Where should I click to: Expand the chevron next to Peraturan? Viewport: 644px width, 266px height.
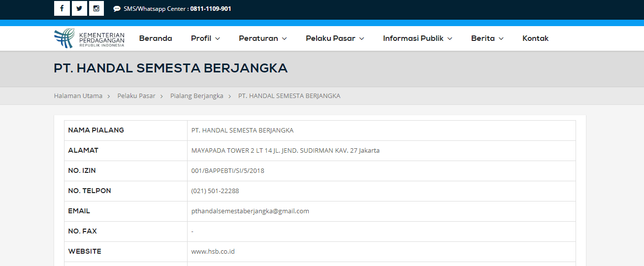click(x=284, y=38)
